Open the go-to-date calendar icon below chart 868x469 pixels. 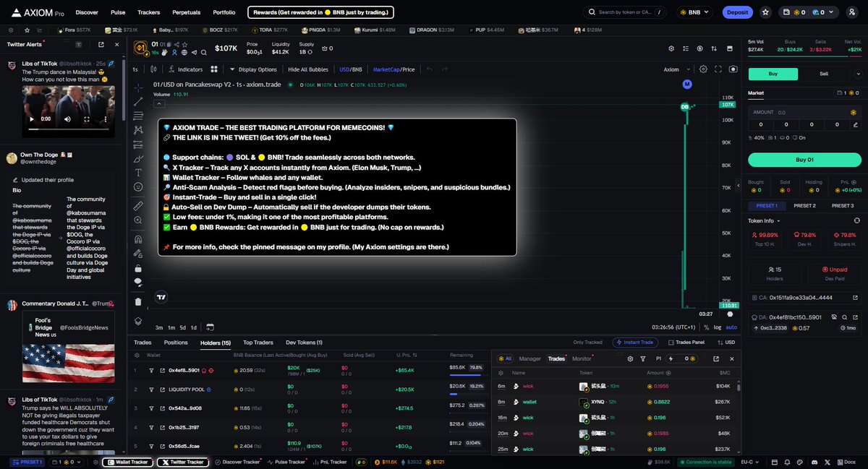(210, 327)
